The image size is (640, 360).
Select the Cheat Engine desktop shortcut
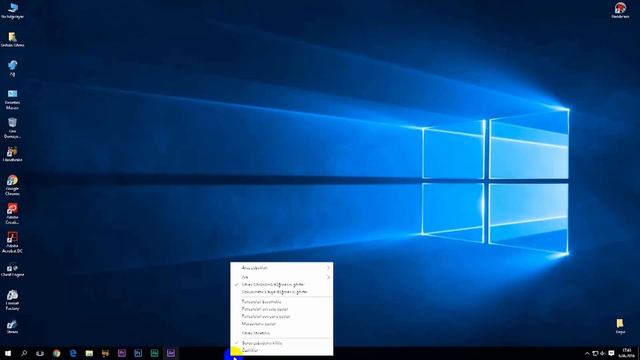click(12, 271)
